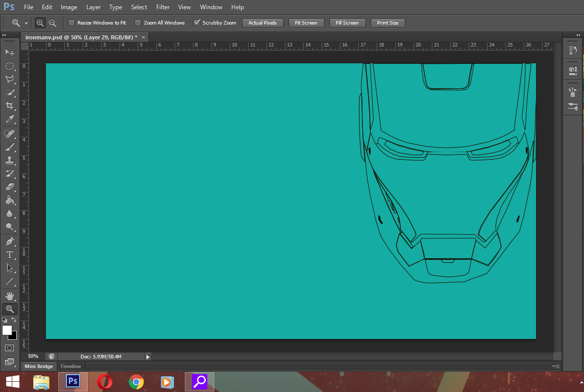Click the Zoom Out mode button
The height and width of the screenshot is (392, 584).
pyautogui.click(x=53, y=23)
